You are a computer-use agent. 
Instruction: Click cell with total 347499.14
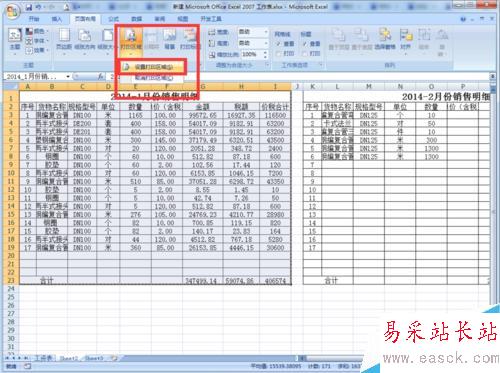203,281
